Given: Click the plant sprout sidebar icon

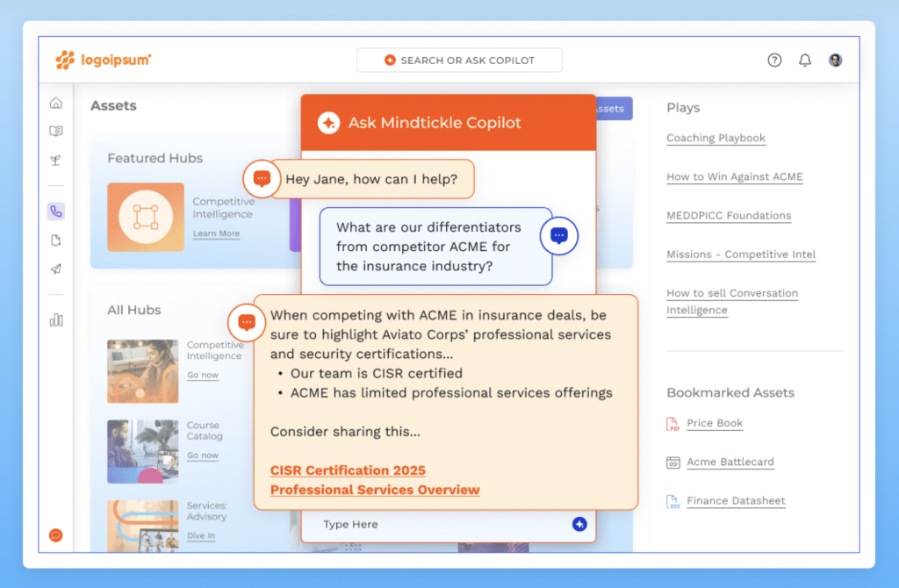Looking at the screenshot, I should coord(55,160).
